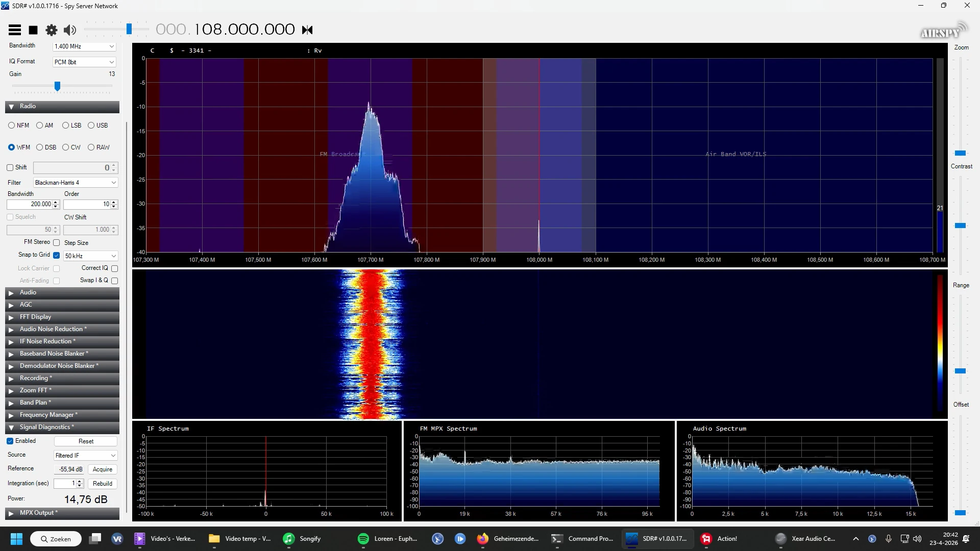Open the system volume tray icon
This screenshot has width=980, height=551.
918,539
